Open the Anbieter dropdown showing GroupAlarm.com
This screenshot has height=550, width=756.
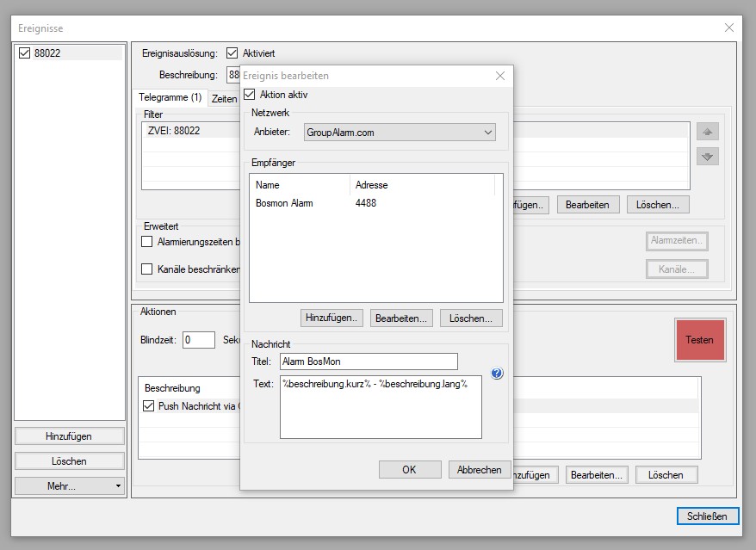point(400,133)
